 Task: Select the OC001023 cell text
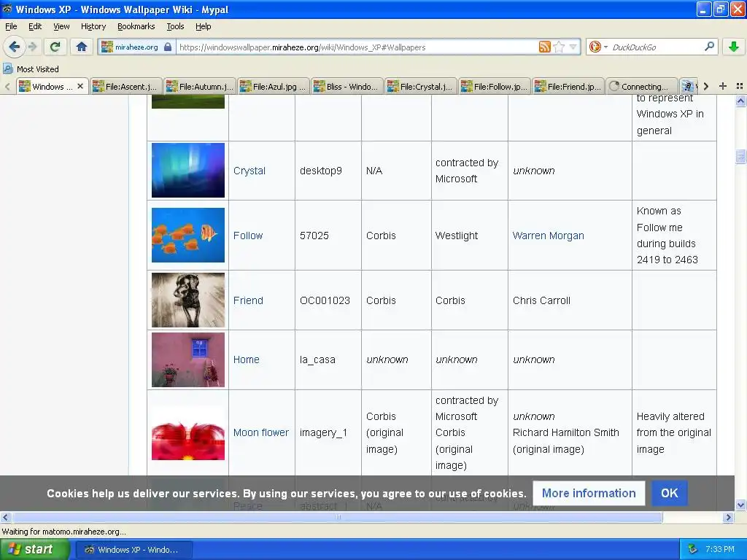(x=325, y=300)
